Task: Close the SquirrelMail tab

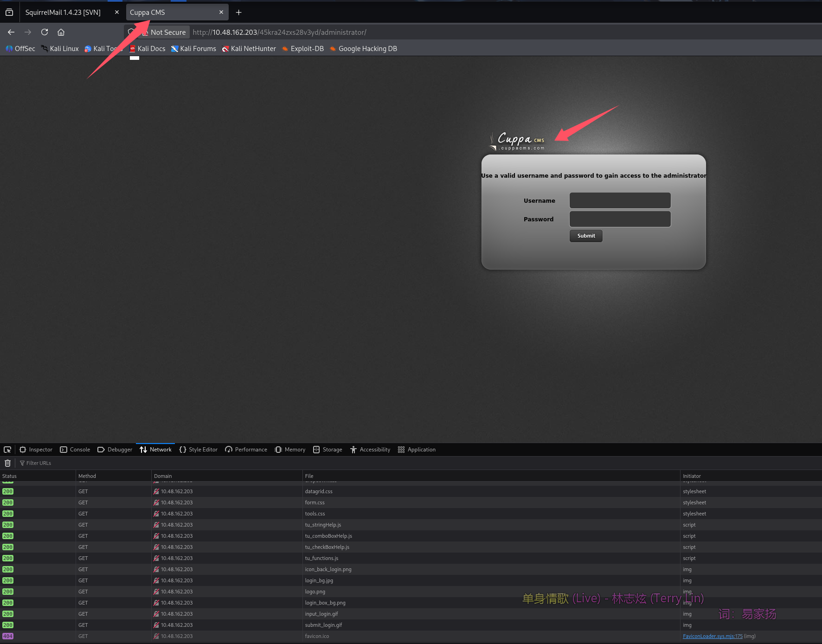Action: pyautogui.click(x=117, y=13)
